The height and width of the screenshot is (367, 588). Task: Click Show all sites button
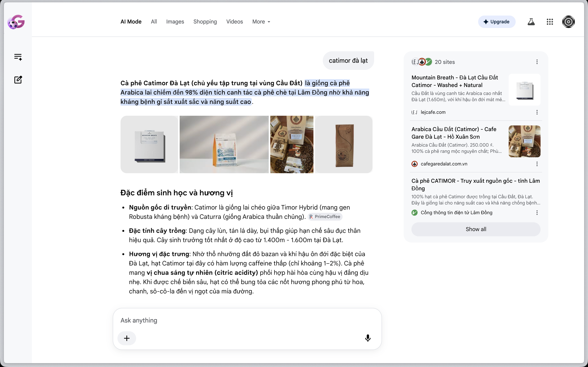[476, 229]
